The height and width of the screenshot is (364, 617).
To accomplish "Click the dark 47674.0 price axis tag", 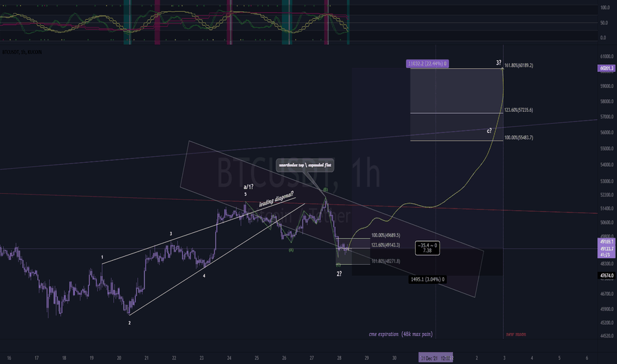I will [x=606, y=275].
